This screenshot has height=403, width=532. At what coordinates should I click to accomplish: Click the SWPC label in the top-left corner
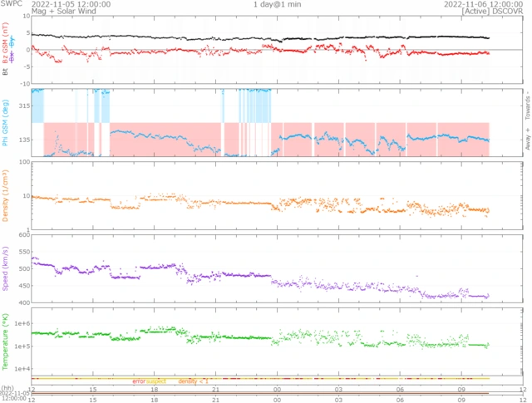pos(12,4)
